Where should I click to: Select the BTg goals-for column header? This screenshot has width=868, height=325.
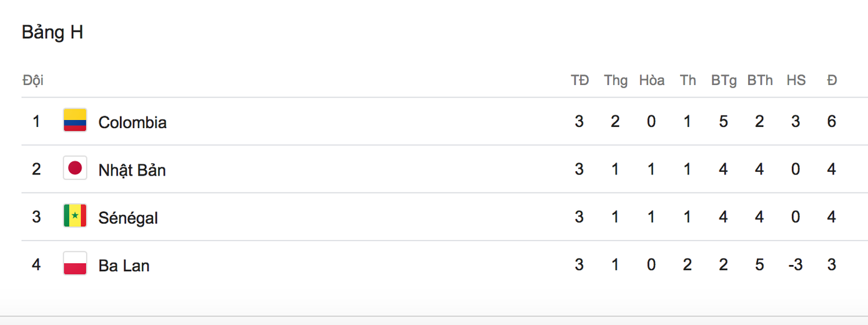pyautogui.click(x=724, y=81)
